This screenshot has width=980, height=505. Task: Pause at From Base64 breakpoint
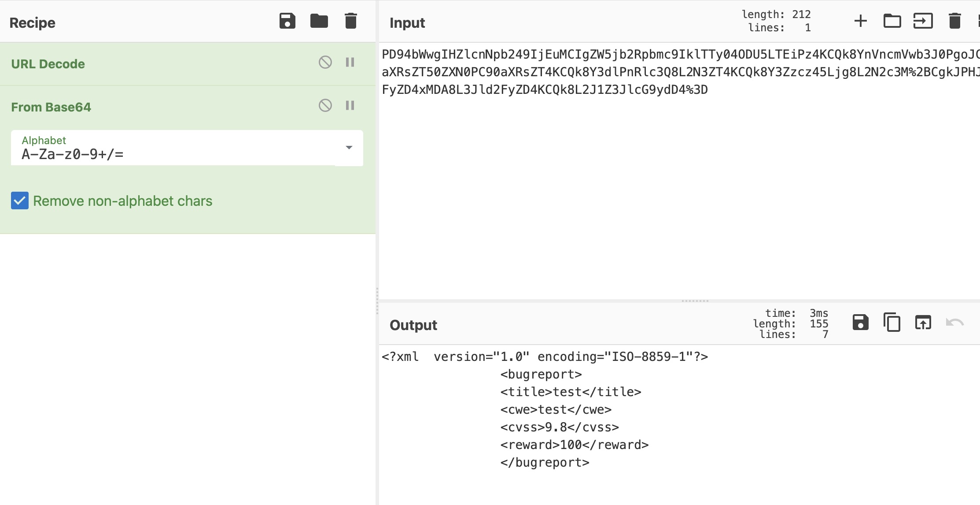point(350,106)
